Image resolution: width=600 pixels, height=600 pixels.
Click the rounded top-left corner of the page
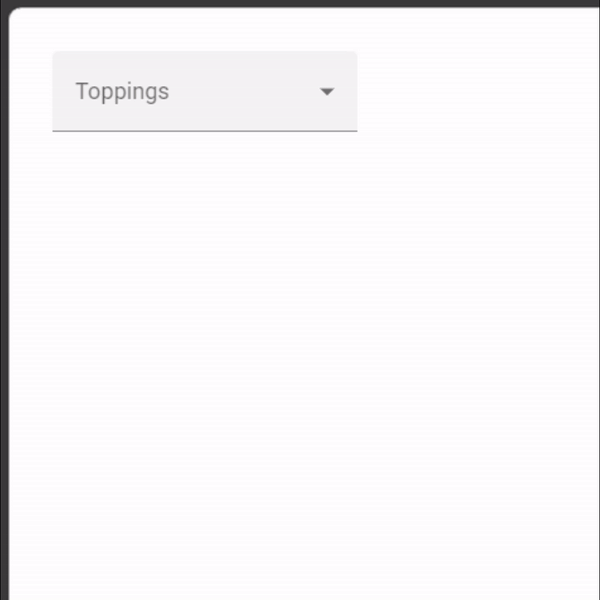click(x=14, y=12)
